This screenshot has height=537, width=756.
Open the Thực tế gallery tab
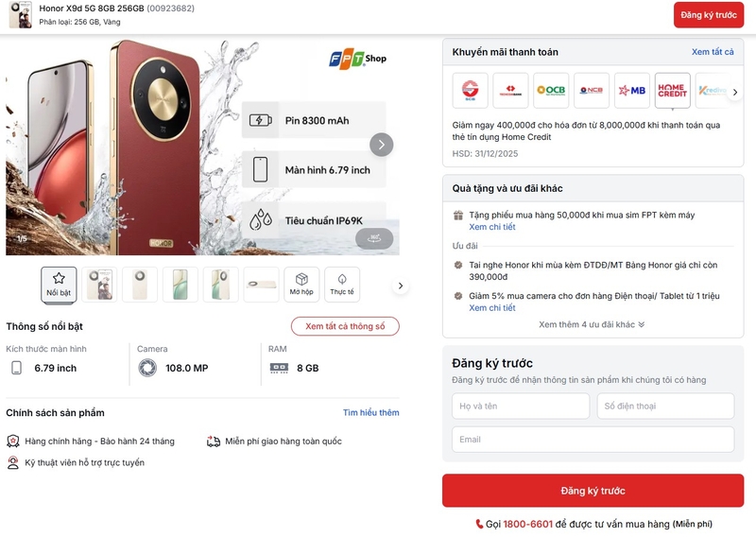[x=342, y=285]
